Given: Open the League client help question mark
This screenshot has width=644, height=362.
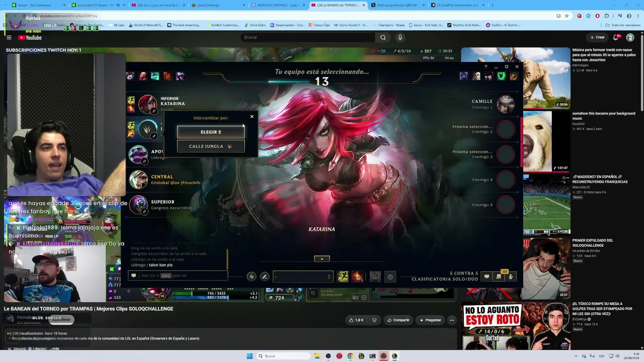Looking at the screenshot, I should coord(486,66).
